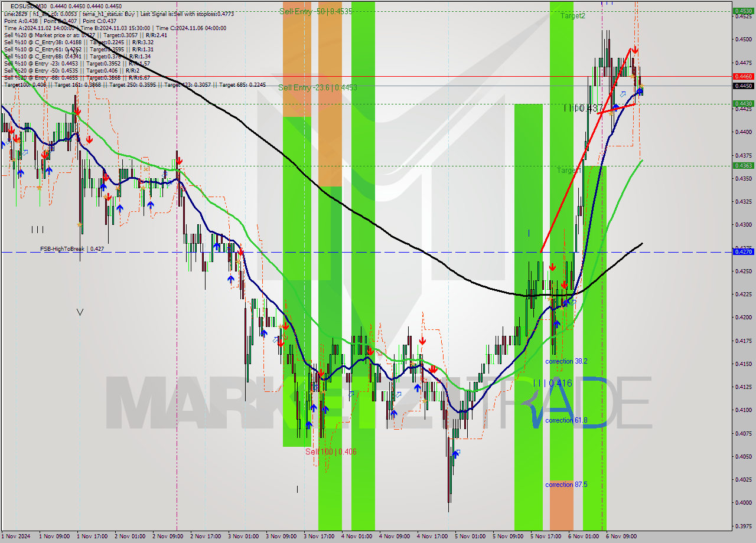Click the 'Sell %10 @ C_Entry88' line
This screenshot has width=756, height=543.
pos(77,56)
